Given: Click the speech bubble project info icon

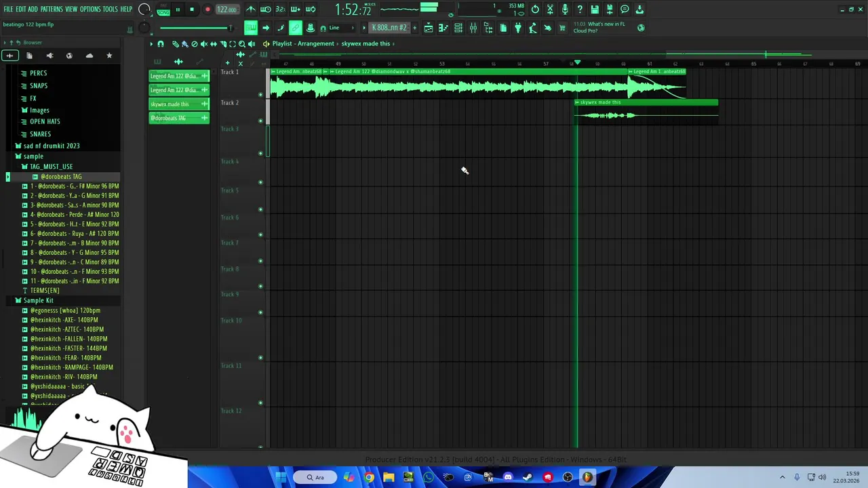Looking at the screenshot, I should coord(624,9).
